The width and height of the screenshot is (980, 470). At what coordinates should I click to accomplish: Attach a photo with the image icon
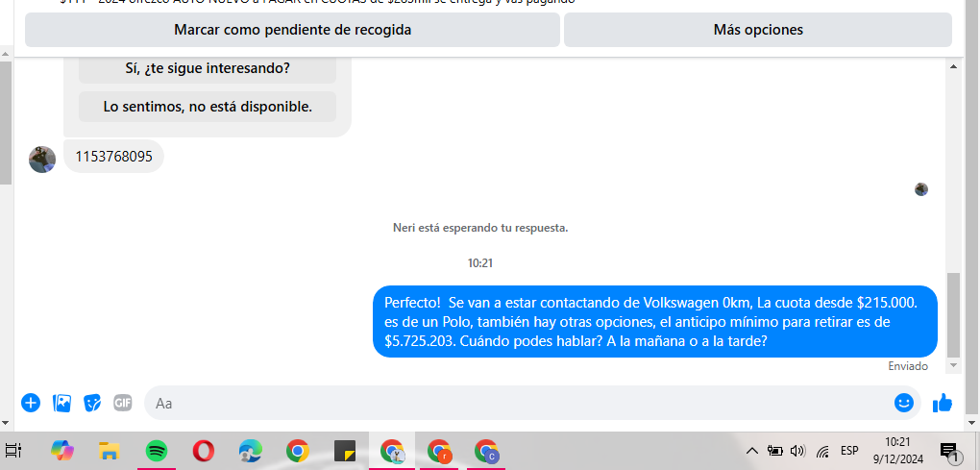61,403
